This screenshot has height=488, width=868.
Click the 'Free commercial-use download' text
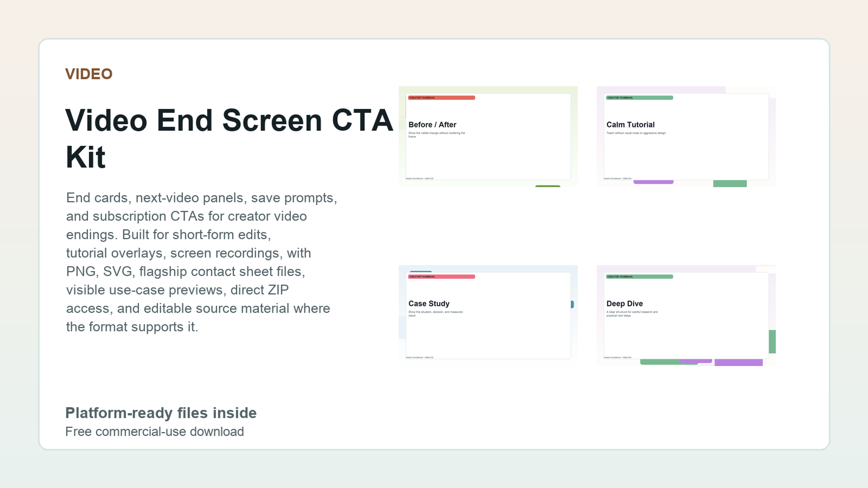[154, 431]
